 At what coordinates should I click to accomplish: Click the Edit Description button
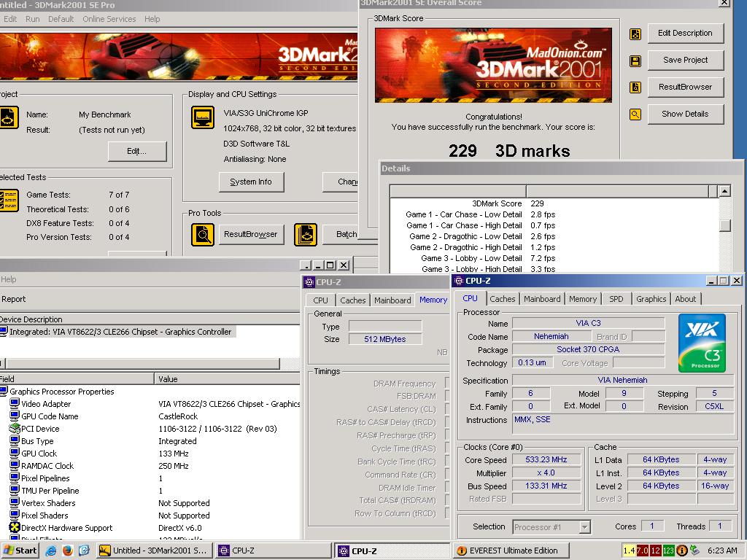tap(685, 34)
